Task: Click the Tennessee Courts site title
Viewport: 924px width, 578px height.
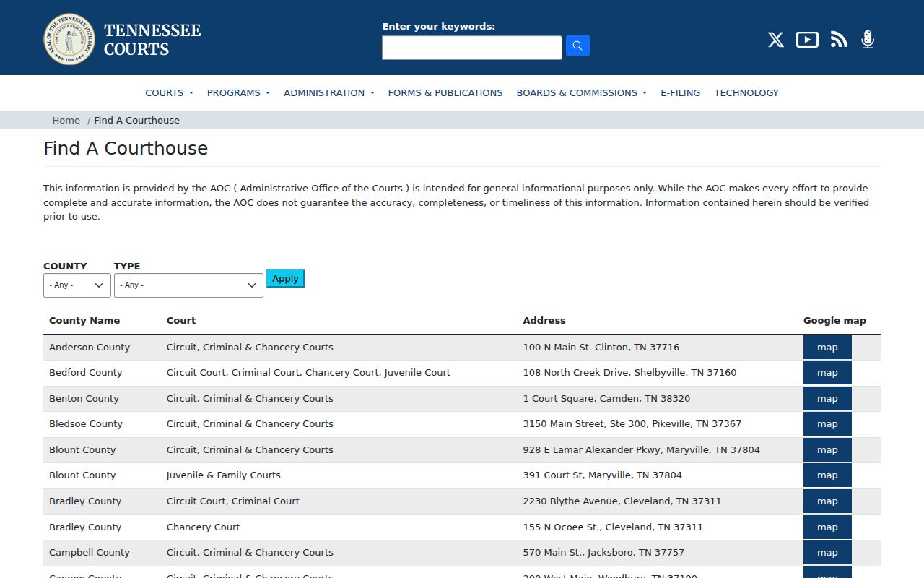Action: click(x=152, y=40)
